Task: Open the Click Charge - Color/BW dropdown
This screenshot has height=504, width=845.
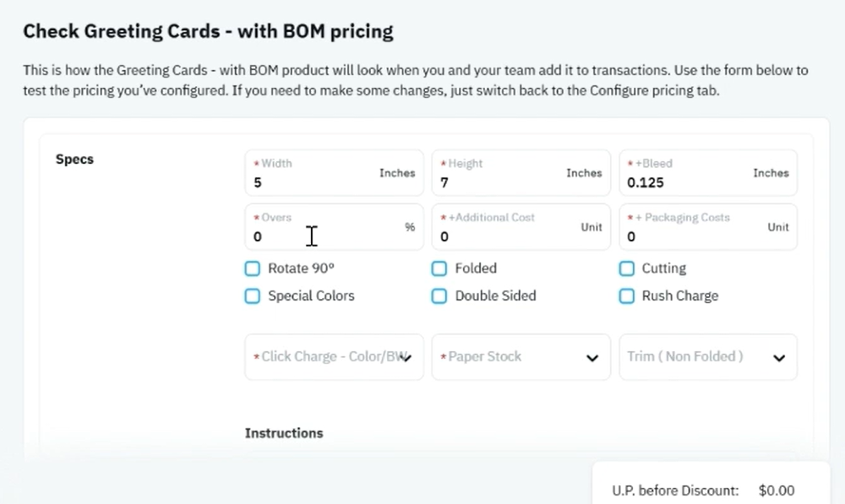Action: pos(334,357)
